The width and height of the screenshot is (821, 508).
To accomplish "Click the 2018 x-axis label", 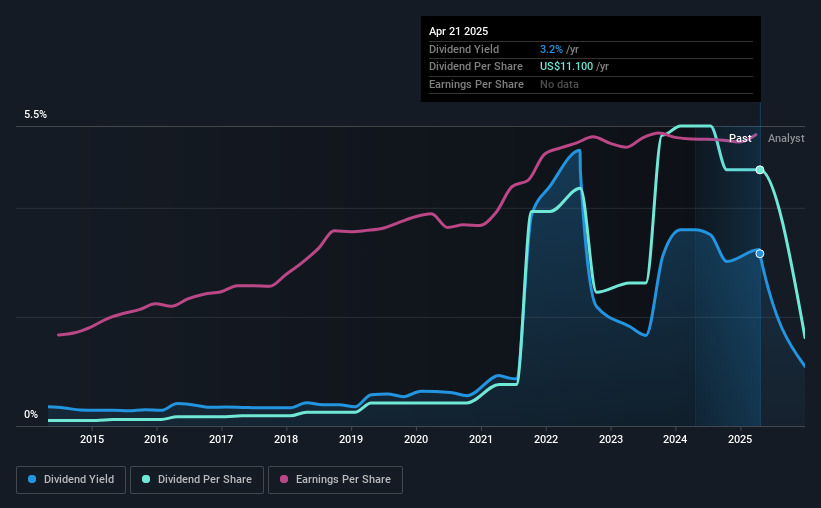I will coord(286,439).
